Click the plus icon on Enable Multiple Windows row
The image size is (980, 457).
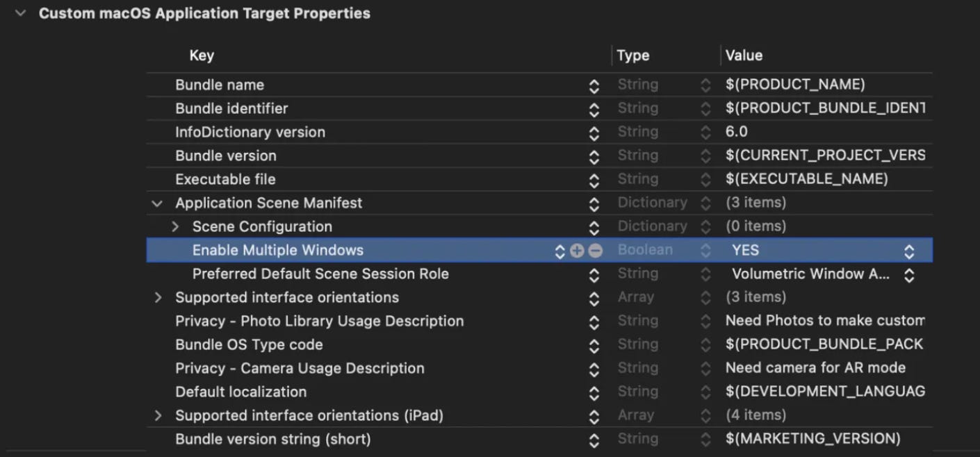[x=577, y=251]
